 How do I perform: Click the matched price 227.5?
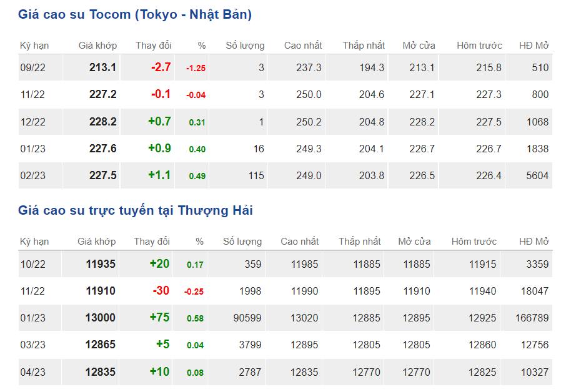103,176
